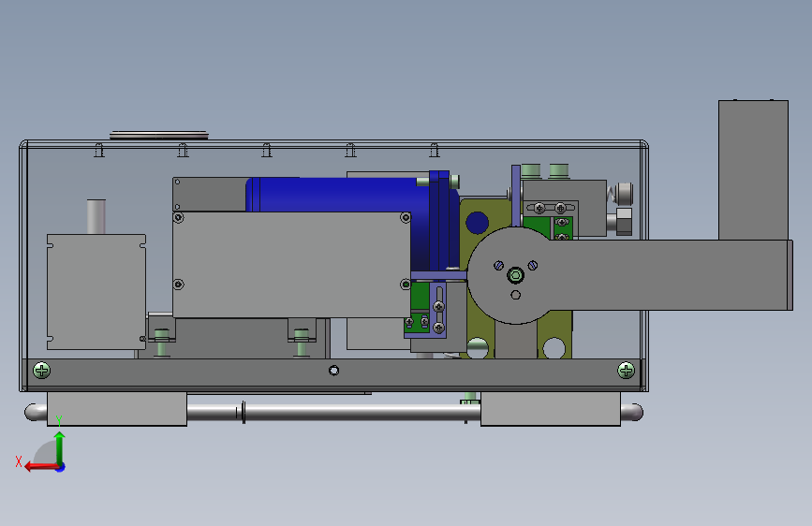The width and height of the screenshot is (812, 526).
Task: Select the right mounting bolt beneath the cover plate
Action: (x=302, y=343)
